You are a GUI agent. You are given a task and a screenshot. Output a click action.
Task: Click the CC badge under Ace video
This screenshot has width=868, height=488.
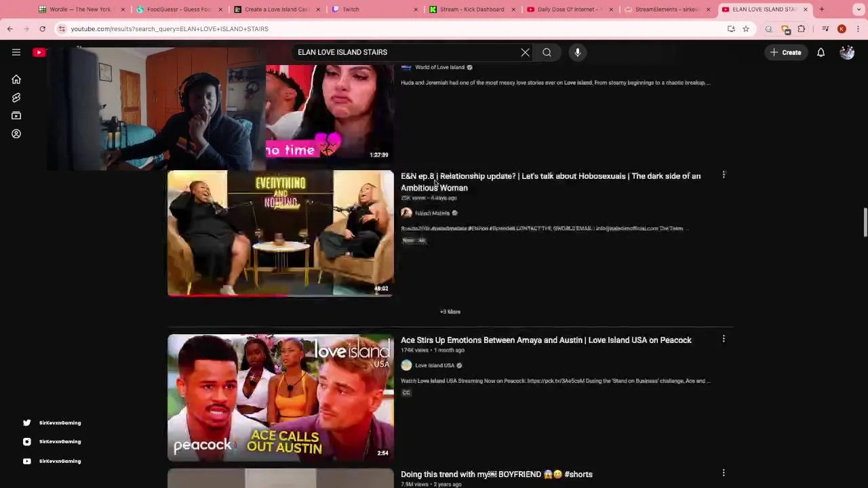point(406,393)
